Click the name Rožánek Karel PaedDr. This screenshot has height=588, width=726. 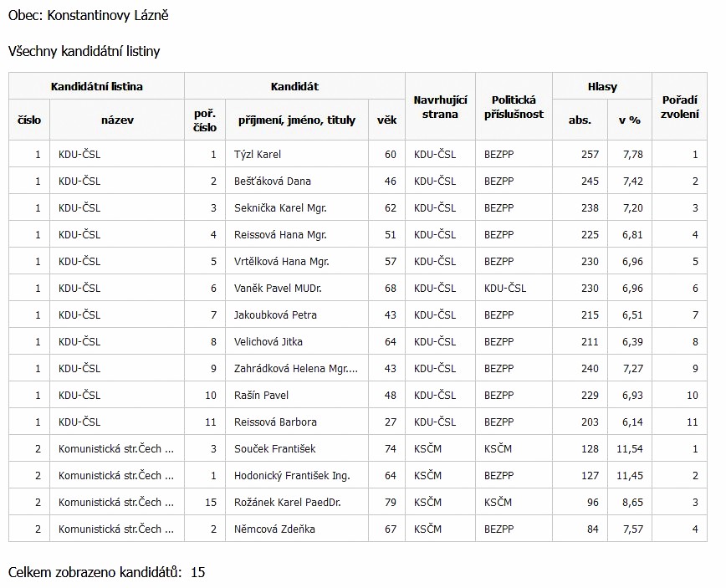(x=287, y=503)
